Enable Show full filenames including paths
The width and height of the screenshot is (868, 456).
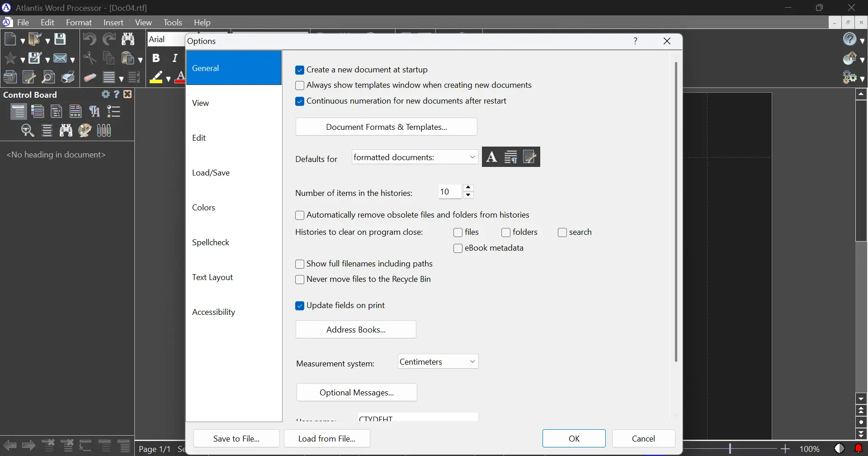pyautogui.click(x=300, y=264)
